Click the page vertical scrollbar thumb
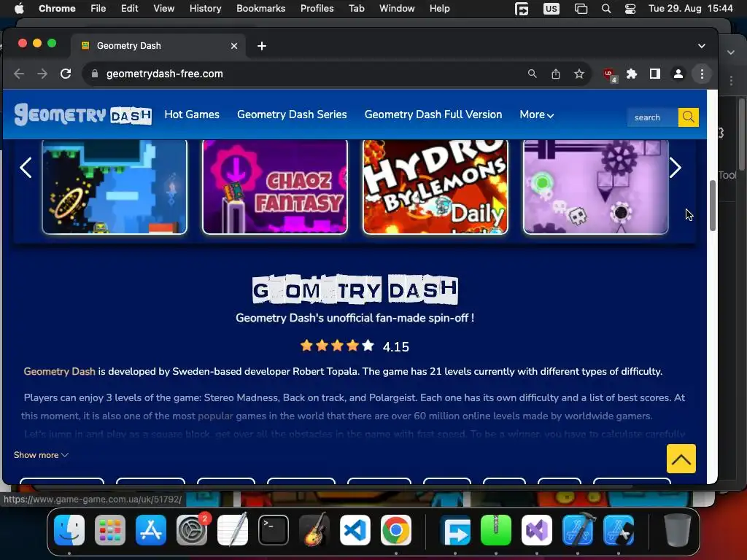This screenshot has height=560, width=747. (712, 206)
